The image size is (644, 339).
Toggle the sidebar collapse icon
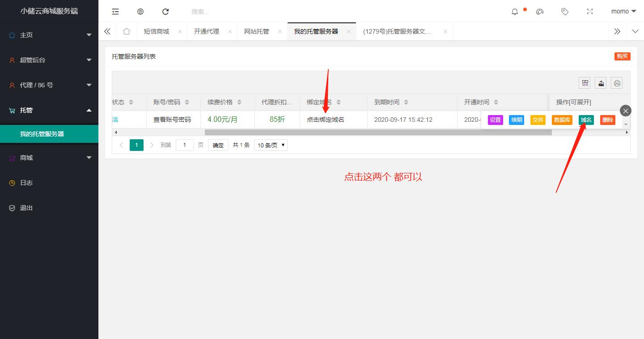pos(115,12)
